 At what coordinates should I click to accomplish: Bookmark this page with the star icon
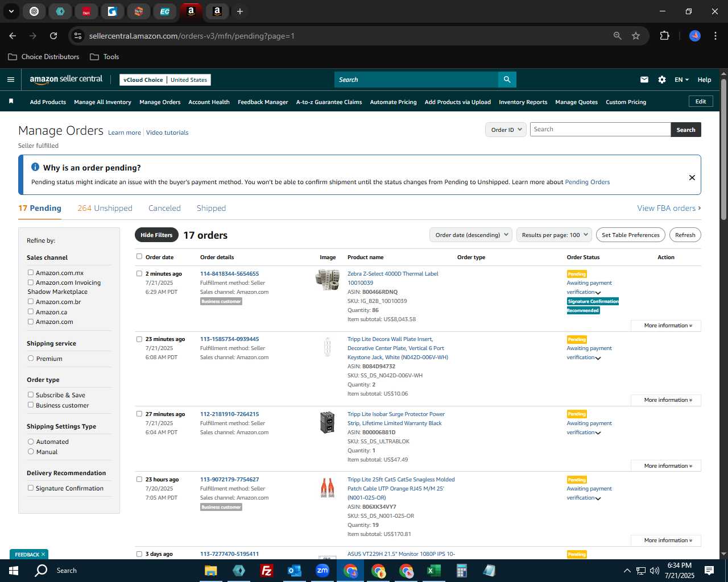tap(636, 36)
